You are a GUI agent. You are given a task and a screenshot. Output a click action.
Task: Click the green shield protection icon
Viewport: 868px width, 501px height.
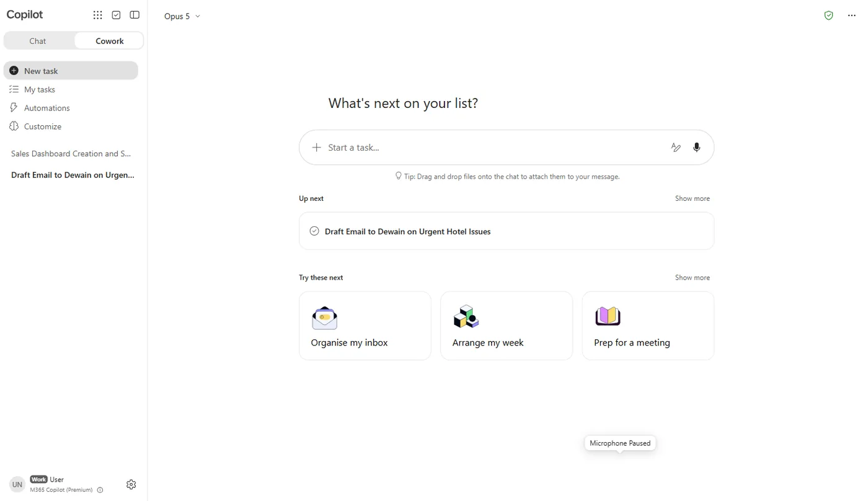pos(828,16)
